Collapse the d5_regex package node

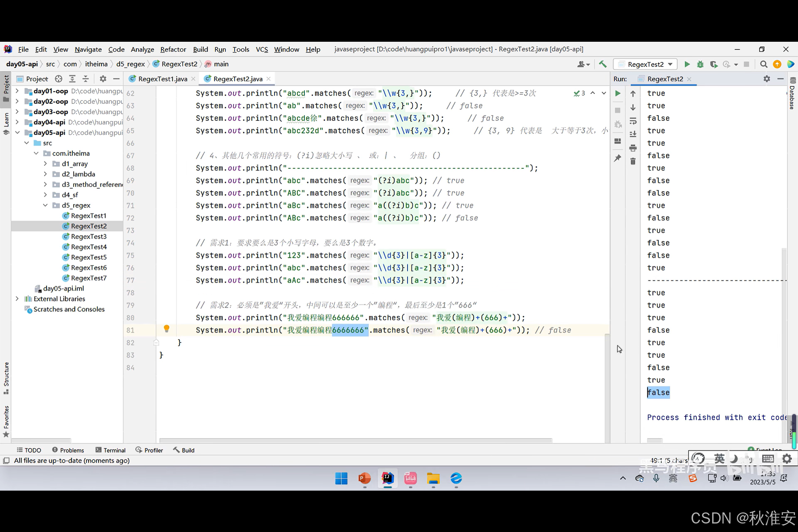[45, 205]
